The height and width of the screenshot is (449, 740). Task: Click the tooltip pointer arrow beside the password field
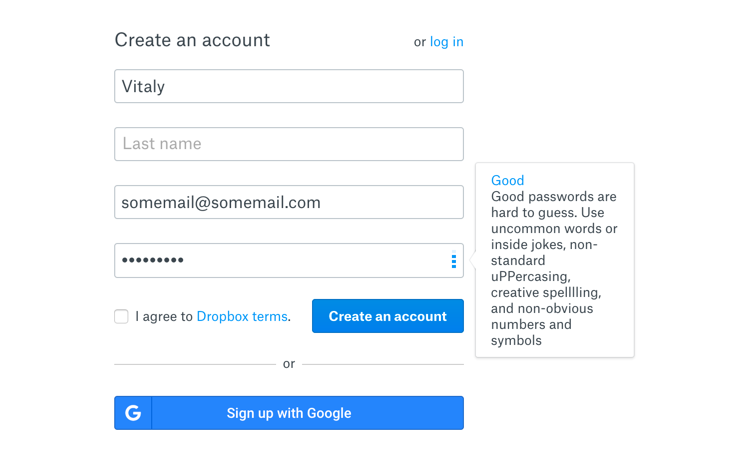(472, 260)
